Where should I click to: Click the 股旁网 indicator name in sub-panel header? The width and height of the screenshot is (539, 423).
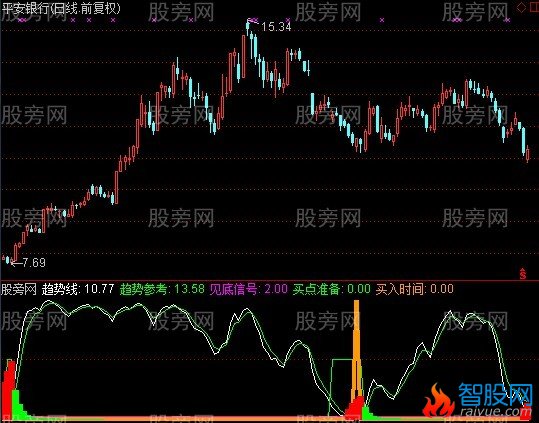[19, 289]
